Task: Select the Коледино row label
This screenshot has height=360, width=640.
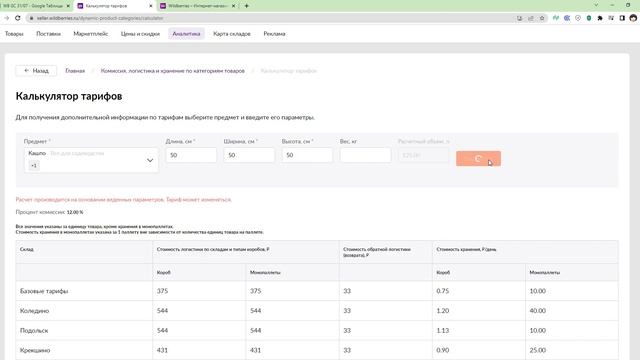Action: coord(34,311)
